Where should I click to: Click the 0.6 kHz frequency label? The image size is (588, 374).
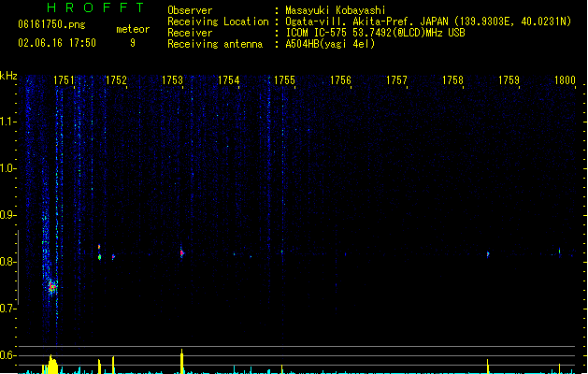(7, 355)
